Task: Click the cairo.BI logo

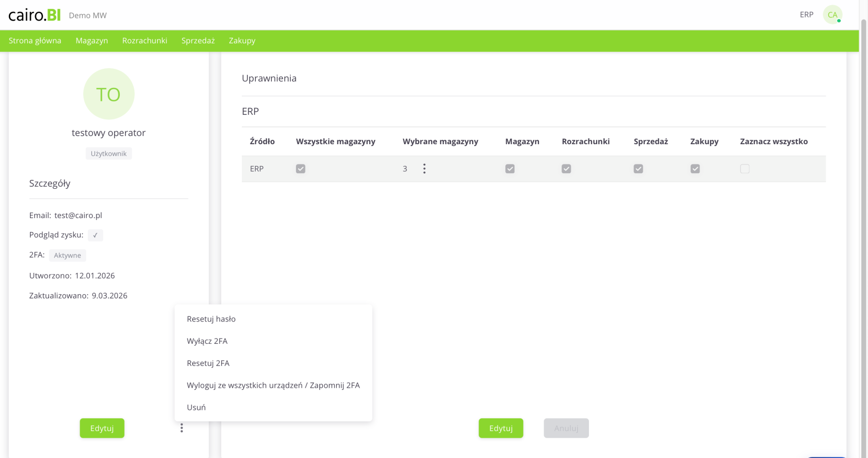Action: [35, 15]
